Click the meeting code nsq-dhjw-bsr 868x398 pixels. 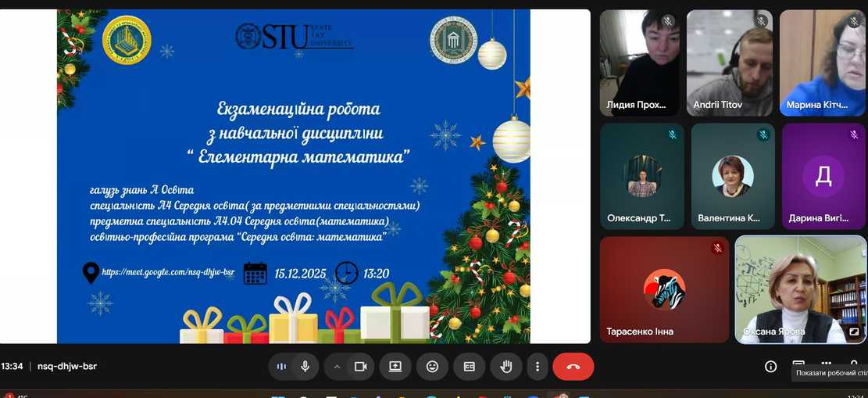[x=67, y=366]
